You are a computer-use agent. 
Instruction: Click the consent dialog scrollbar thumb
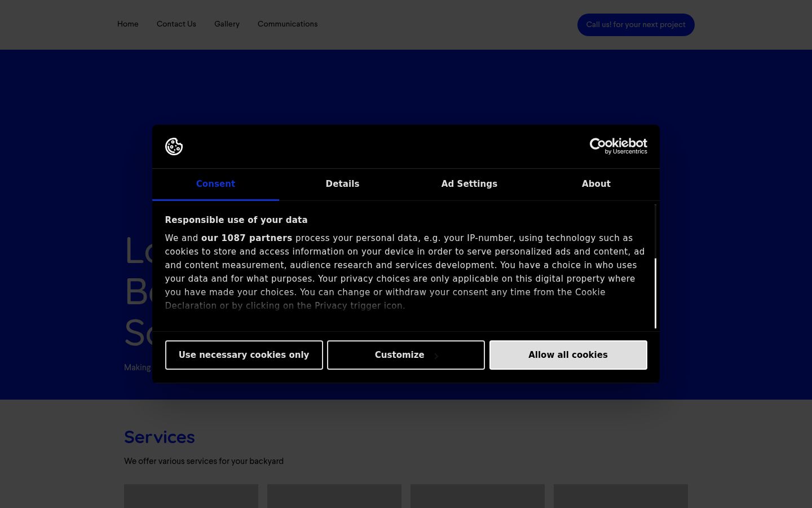655,293
